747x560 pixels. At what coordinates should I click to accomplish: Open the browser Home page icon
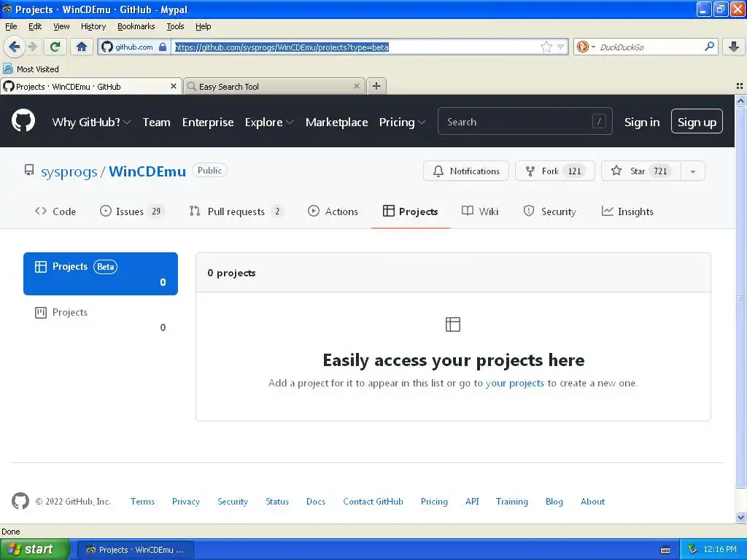coord(82,47)
